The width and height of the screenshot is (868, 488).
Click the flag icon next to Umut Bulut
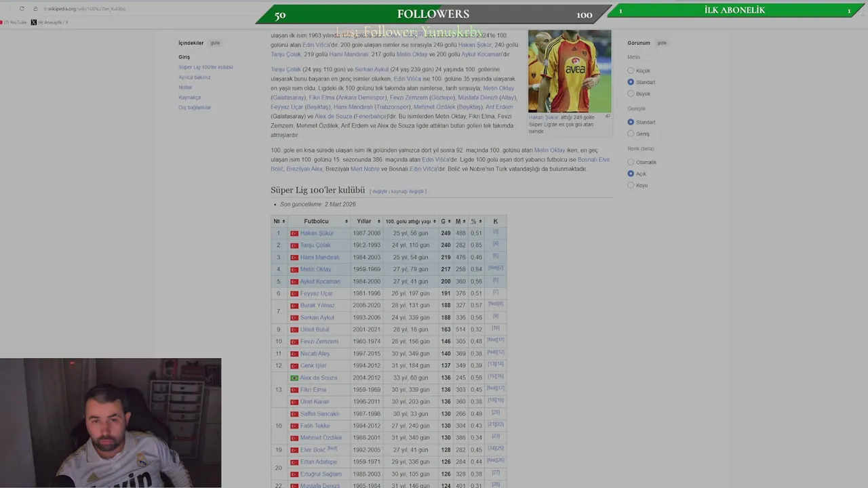(x=294, y=330)
